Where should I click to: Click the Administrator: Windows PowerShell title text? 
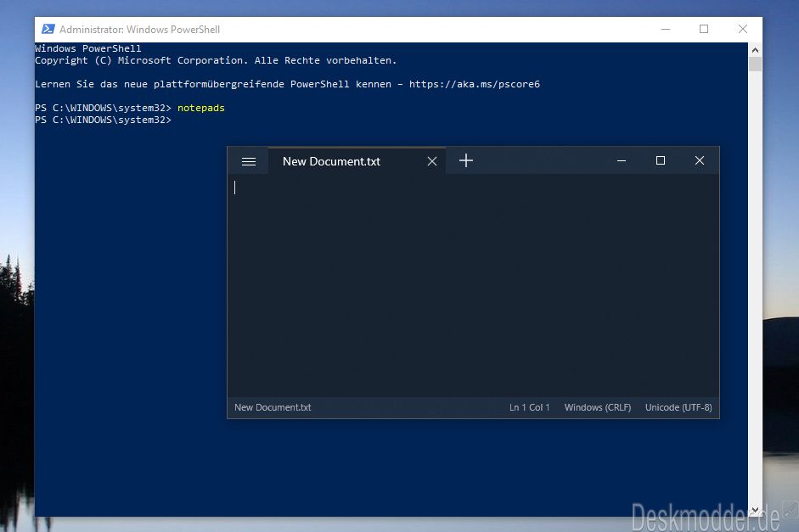click(139, 30)
